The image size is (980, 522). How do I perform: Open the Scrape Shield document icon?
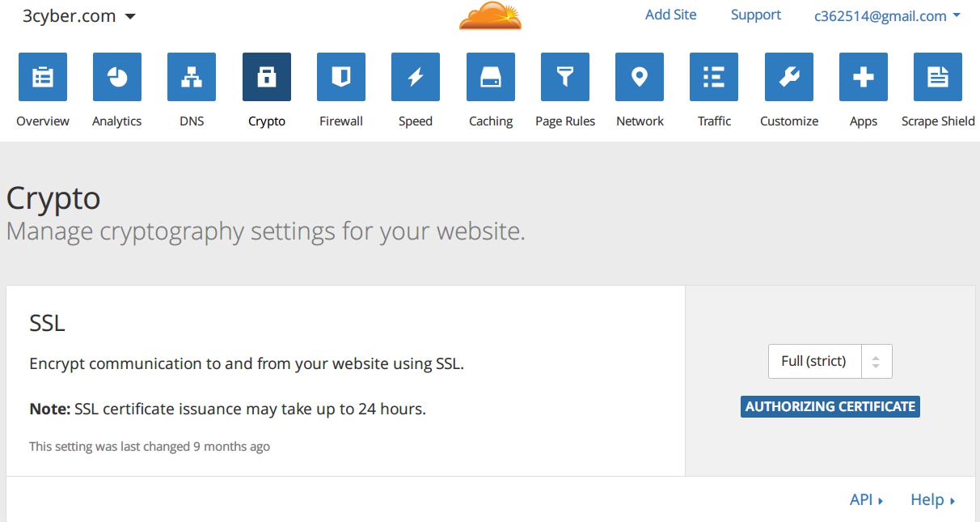click(938, 77)
